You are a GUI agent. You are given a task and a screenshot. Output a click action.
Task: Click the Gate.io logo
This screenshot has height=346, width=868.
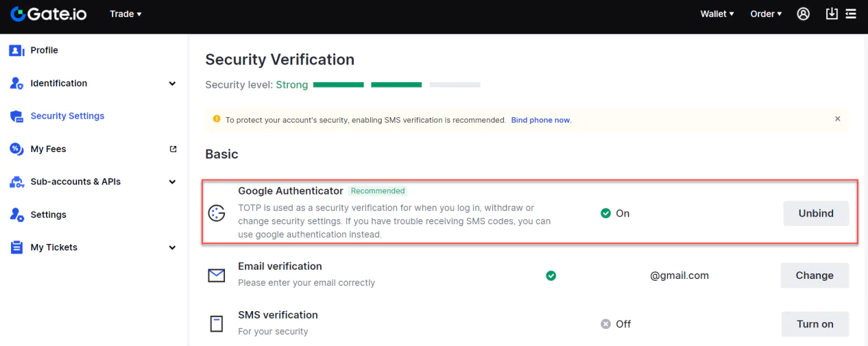coord(48,14)
